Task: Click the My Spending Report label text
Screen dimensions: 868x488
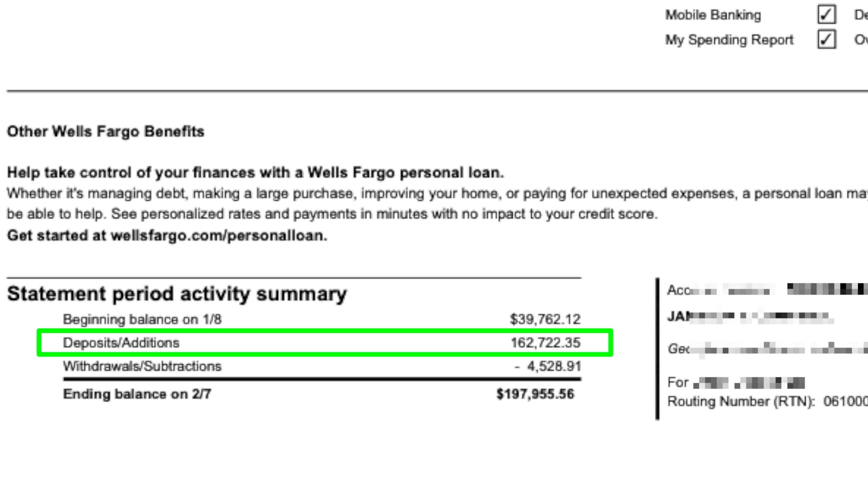Action: point(729,40)
